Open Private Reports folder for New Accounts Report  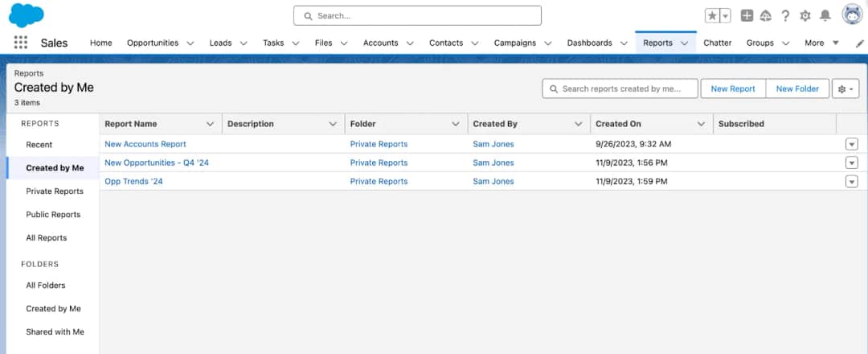click(x=379, y=144)
